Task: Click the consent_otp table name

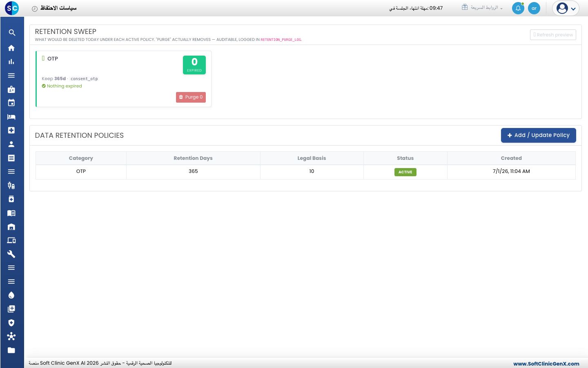Action: click(84, 79)
